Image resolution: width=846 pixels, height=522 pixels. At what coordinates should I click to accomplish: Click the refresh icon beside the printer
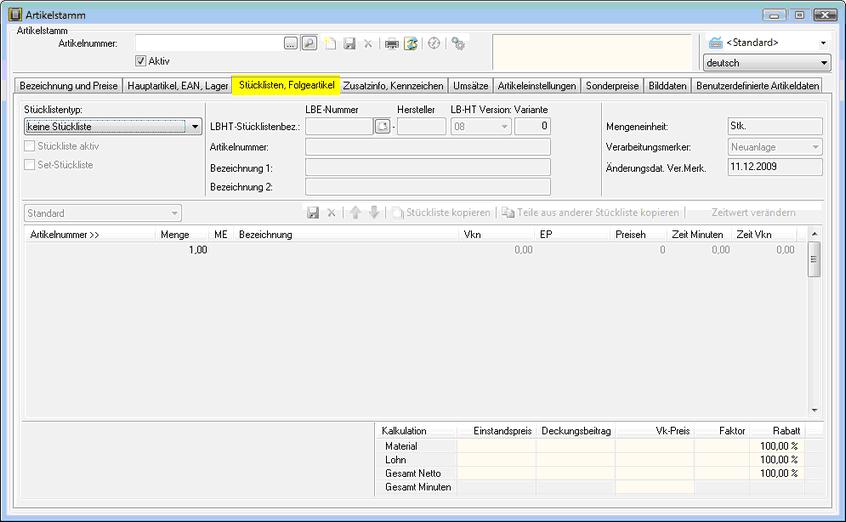coord(410,44)
